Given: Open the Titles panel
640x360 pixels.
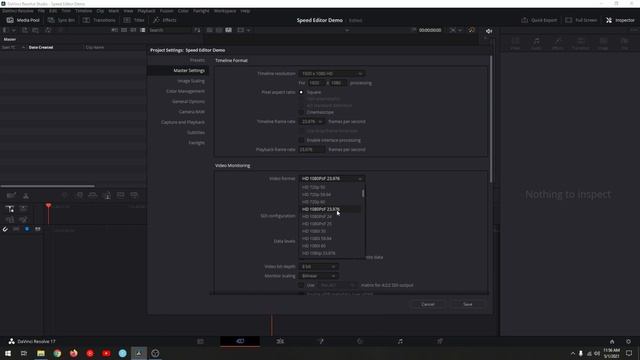Looking at the screenshot, I should 134,20.
